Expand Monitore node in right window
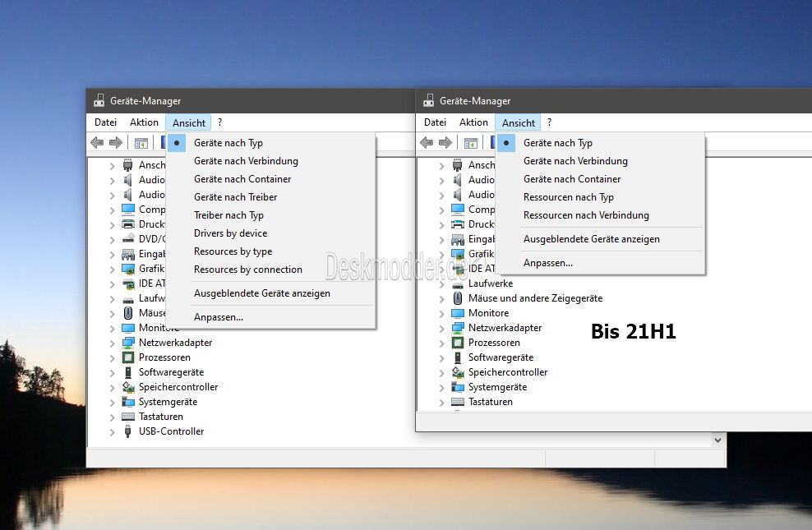The image size is (812, 530). [441, 313]
